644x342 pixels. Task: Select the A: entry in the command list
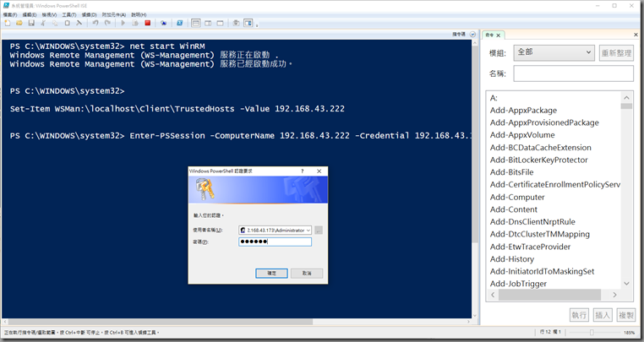tap(494, 98)
